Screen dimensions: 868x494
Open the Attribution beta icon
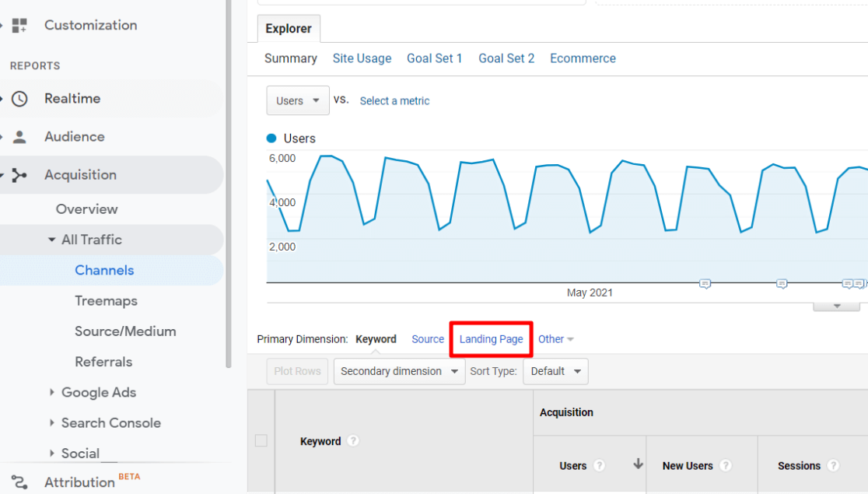coord(19,482)
